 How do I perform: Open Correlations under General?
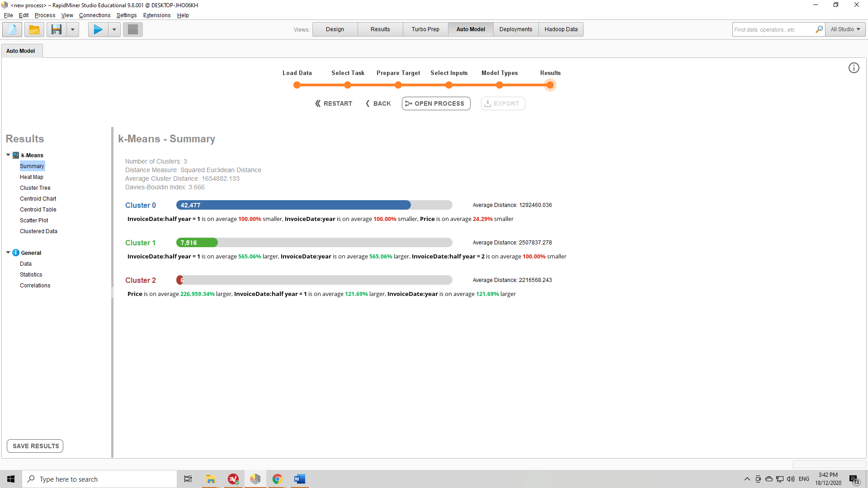coord(35,286)
